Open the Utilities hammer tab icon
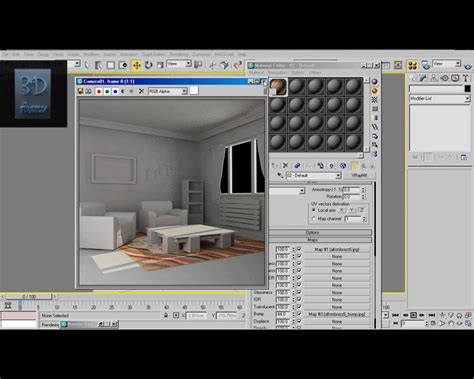 coord(466,78)
